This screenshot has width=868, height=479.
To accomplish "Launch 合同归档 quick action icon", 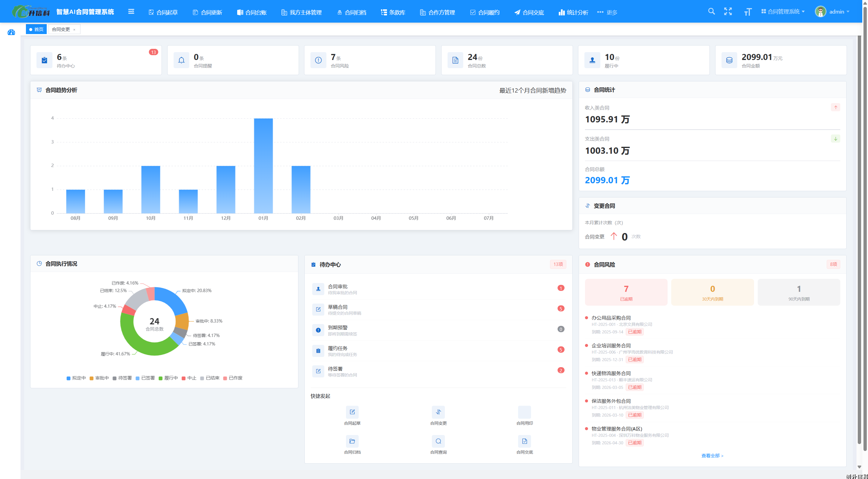I will 352,441.
